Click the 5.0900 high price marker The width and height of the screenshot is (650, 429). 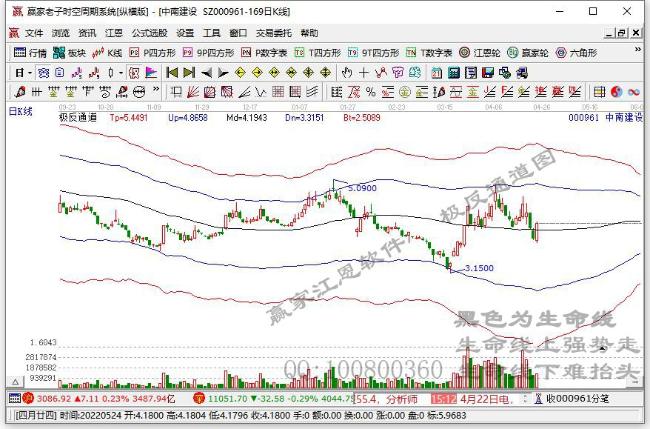pos(362,188)
